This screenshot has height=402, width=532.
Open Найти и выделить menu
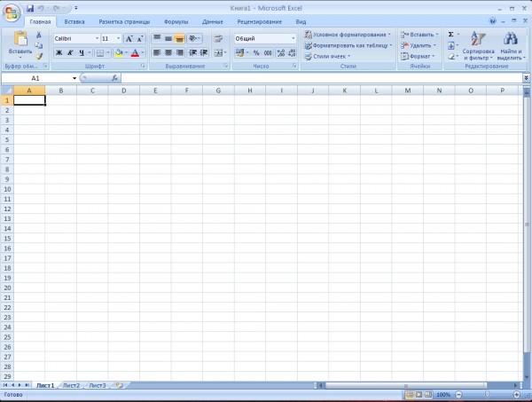(511, 46)
